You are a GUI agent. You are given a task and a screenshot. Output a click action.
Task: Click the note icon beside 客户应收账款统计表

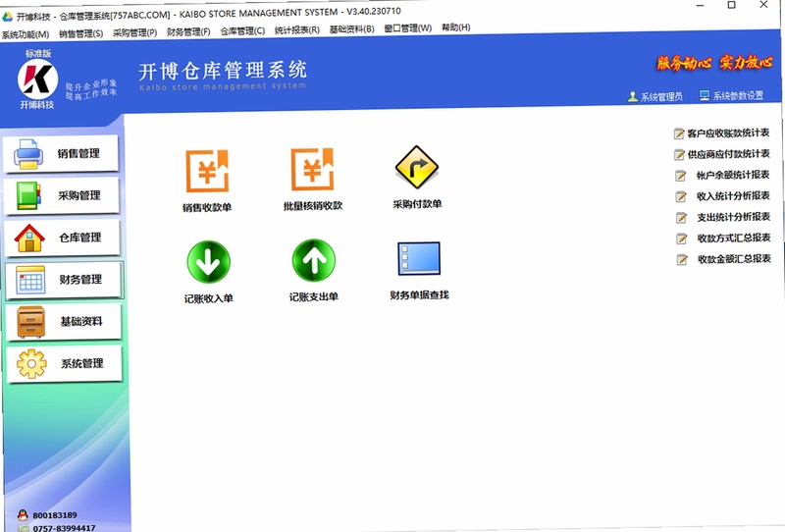pos(679,133)
